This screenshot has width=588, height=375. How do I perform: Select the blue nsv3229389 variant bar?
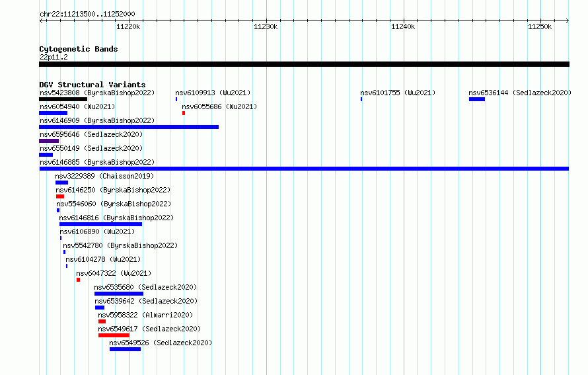coord(62,183)
